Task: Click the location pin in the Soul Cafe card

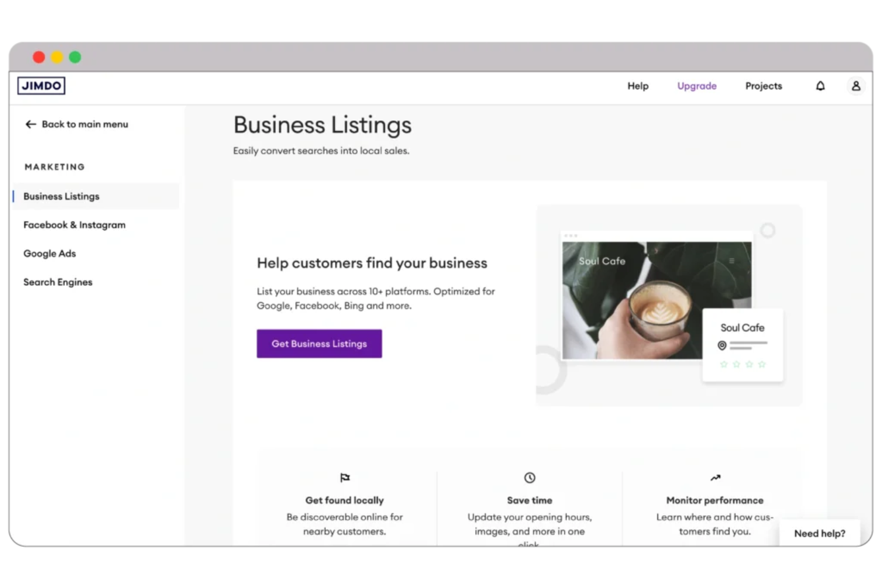Action: (722, 346)
